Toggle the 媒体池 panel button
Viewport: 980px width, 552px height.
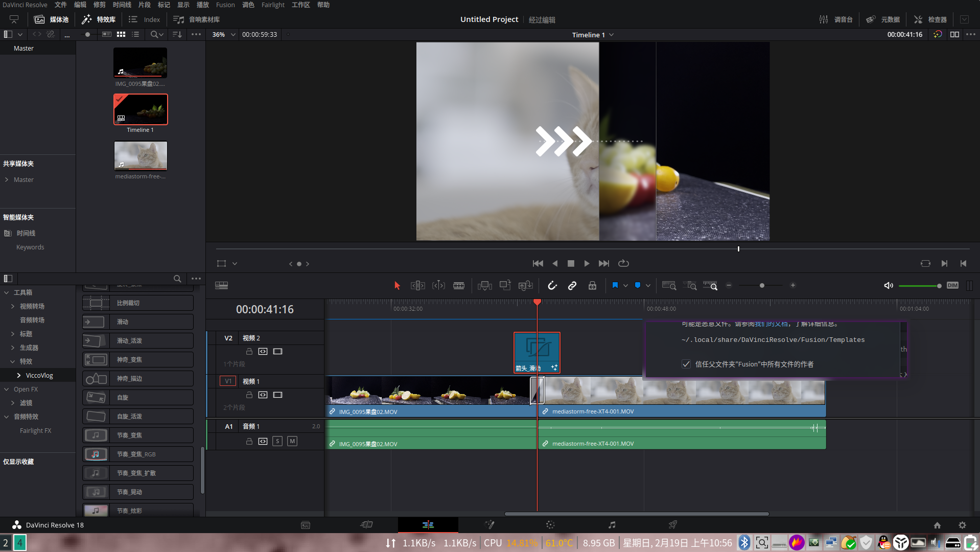[x=51, y=19]
